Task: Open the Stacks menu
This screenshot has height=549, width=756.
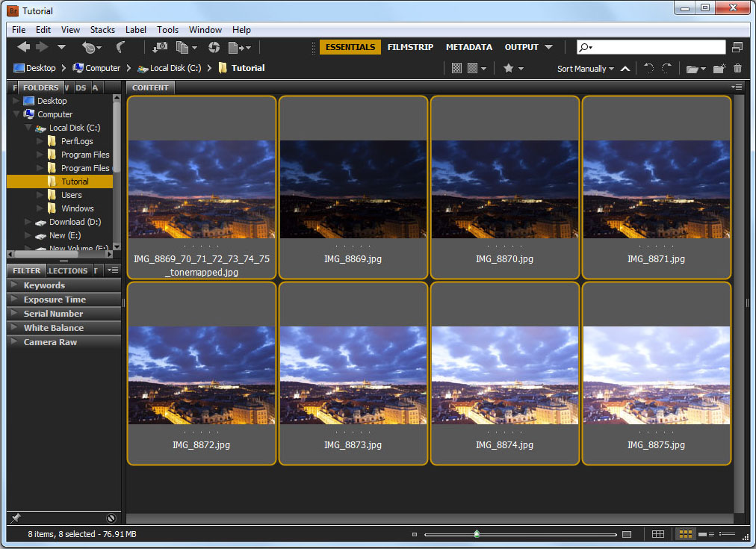Action: (102, 30)
